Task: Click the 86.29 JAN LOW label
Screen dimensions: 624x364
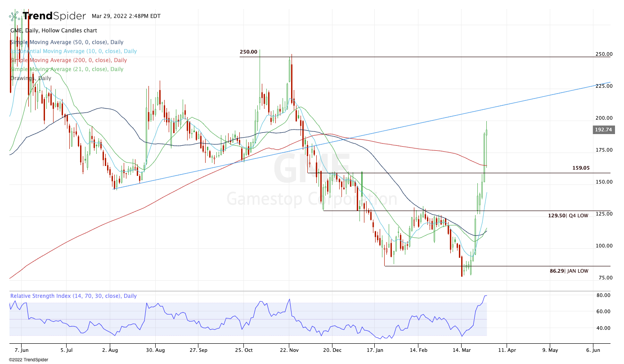Action: (569, 271)
